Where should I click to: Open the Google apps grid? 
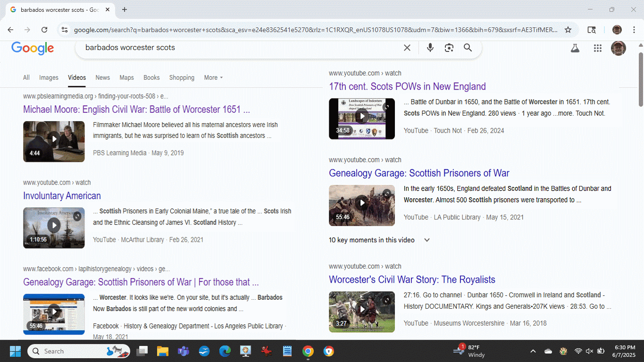598,48
